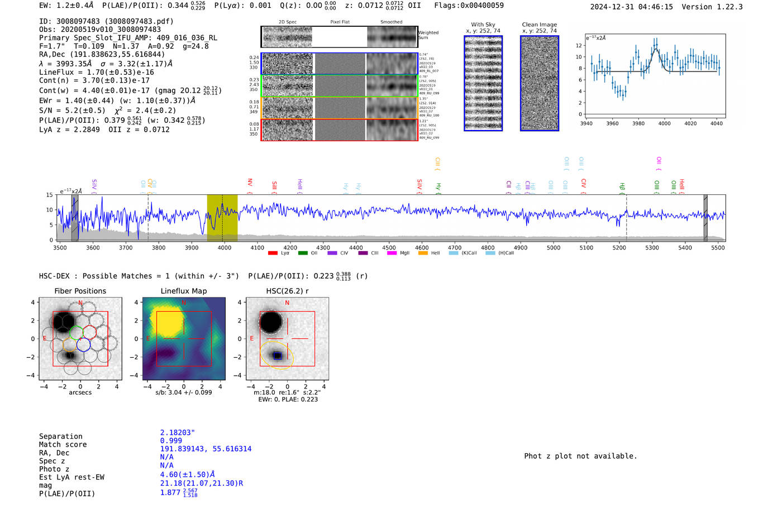Click the '2024-12-31 04:46:15' timestamp

coord(631,7)
